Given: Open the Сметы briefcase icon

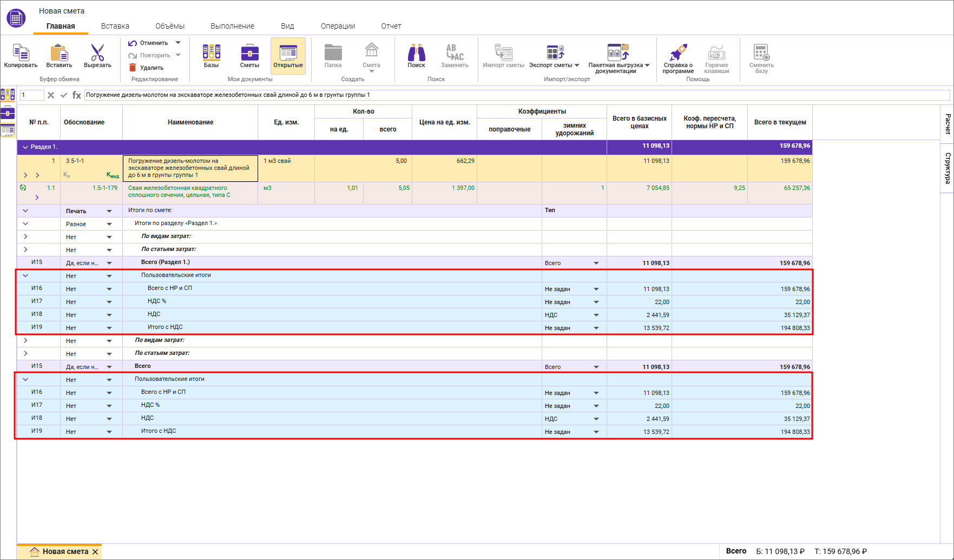Looking at the screenshot, I should pos(249,52).
